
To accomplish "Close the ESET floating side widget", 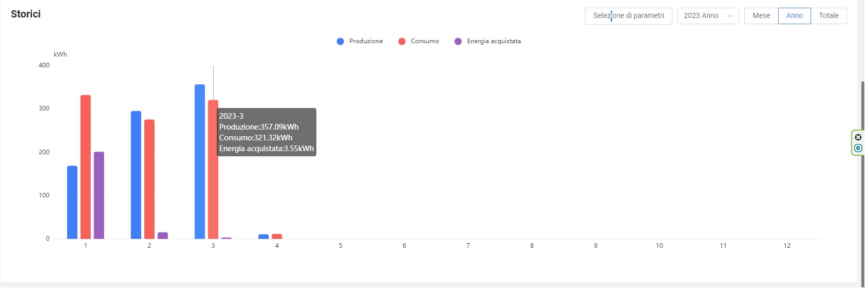I will pyautogui.click(x=858, y=137).
